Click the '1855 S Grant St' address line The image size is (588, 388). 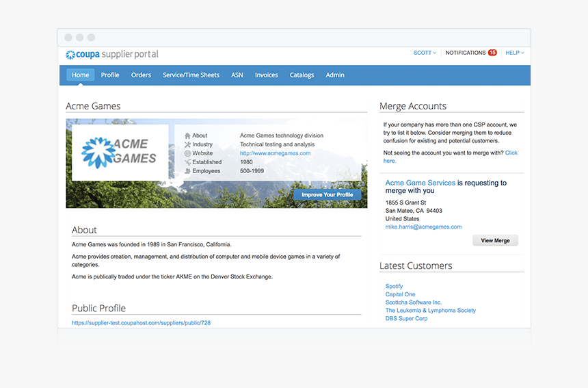click(x=405, y=203)
